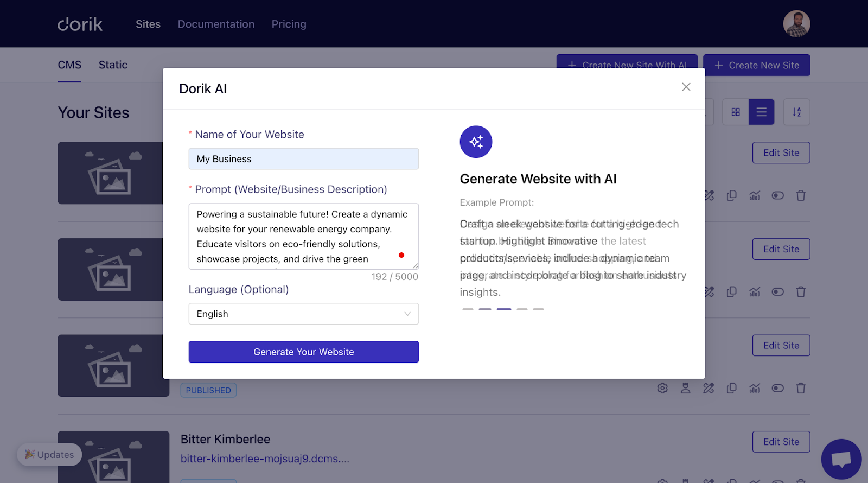The image size is (868, 483).
Task: Open team members icon in PUBLISHED site row
Action: tap(686, 388)
